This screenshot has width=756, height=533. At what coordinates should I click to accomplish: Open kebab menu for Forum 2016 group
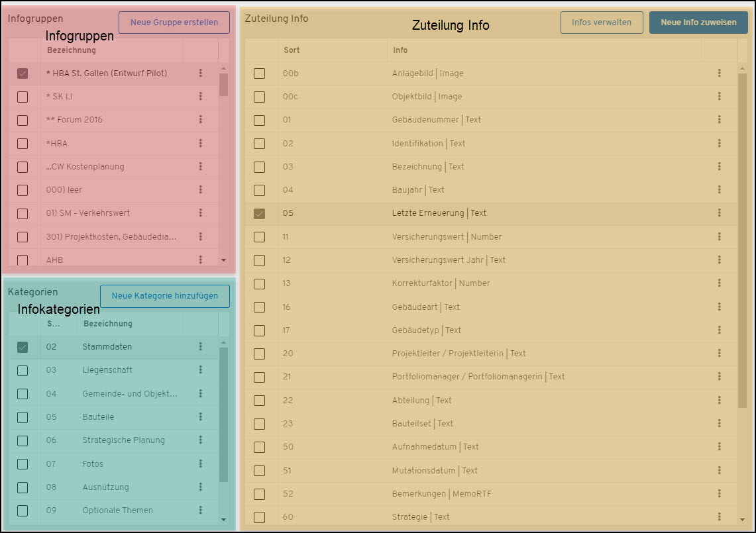click(201, 120)
